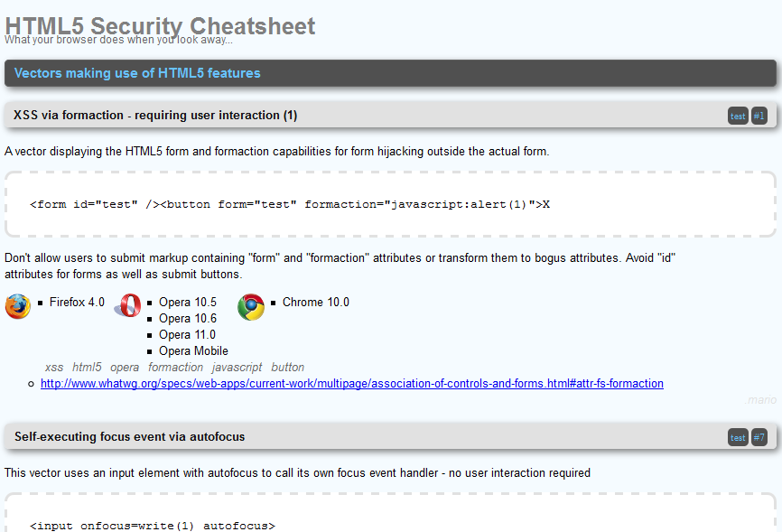Image resolution: width=782 pixels, height=532 pixels.
Task: Open the #1 permalink badge
Action: coord(759,116)
